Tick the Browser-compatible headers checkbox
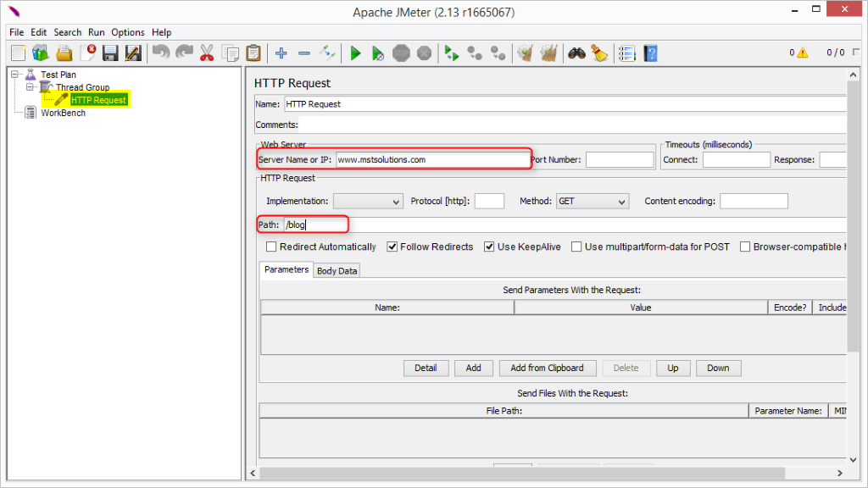The image size is (868, 488). [745, 247]
